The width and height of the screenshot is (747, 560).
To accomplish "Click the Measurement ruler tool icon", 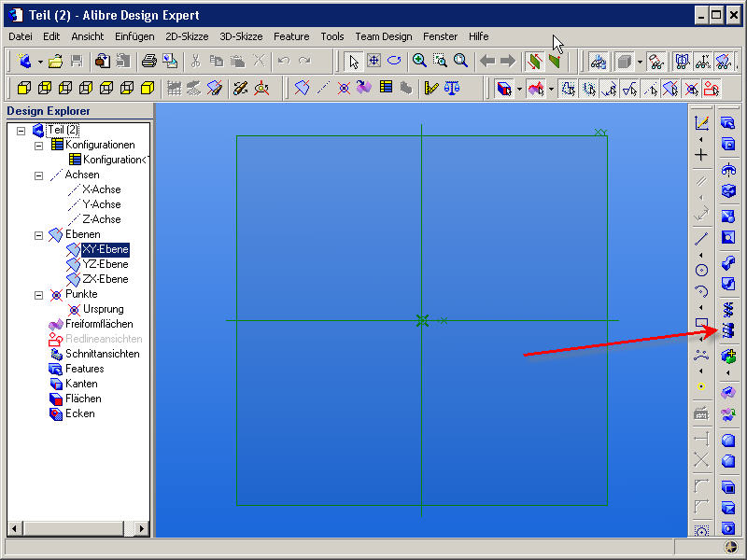I will pyautogui.click(x=430, y=88).
